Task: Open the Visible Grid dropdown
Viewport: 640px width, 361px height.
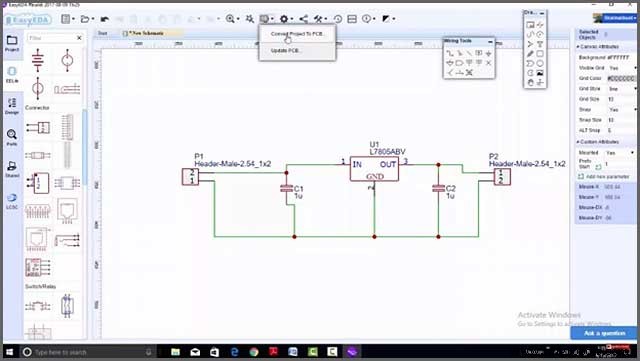Action: (622, 68)
